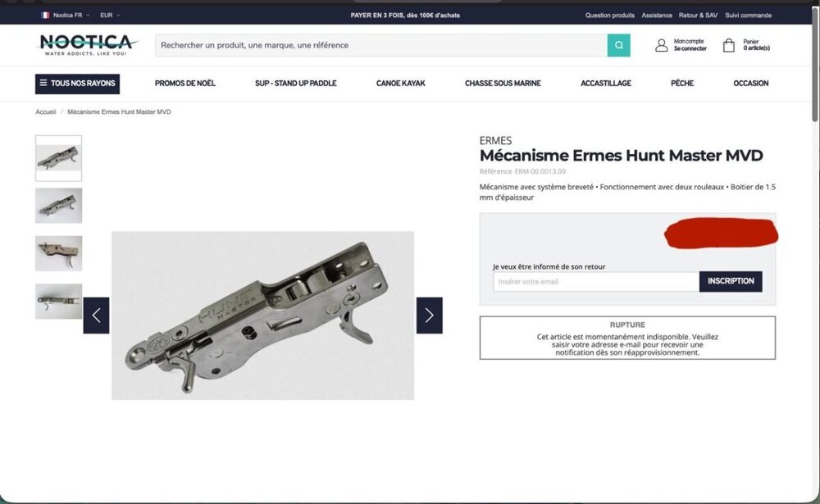This screenshot has height=504, width=820.
Task: Open the Chasse Sous Marine menu
Action: coord(503,84)
